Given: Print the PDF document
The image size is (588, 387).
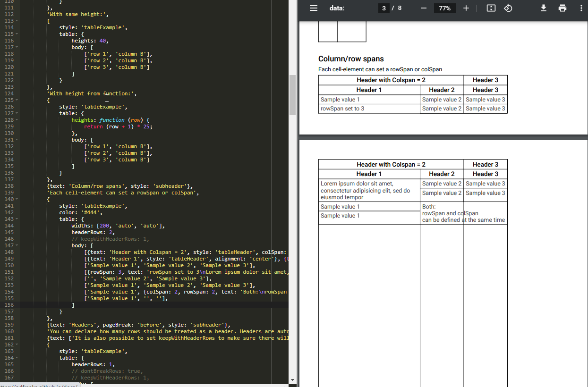Looking at the screenshot, I should tap(562, 8).
